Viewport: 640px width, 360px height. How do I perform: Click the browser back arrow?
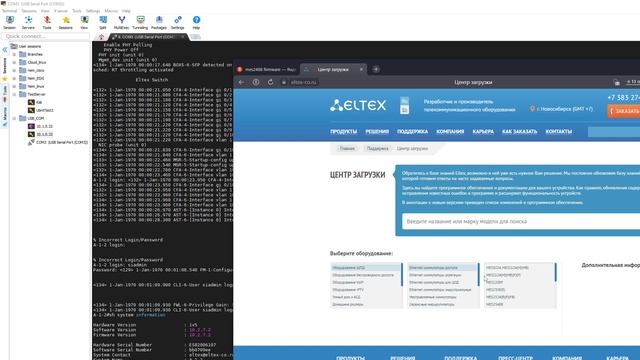coord(241,82)
